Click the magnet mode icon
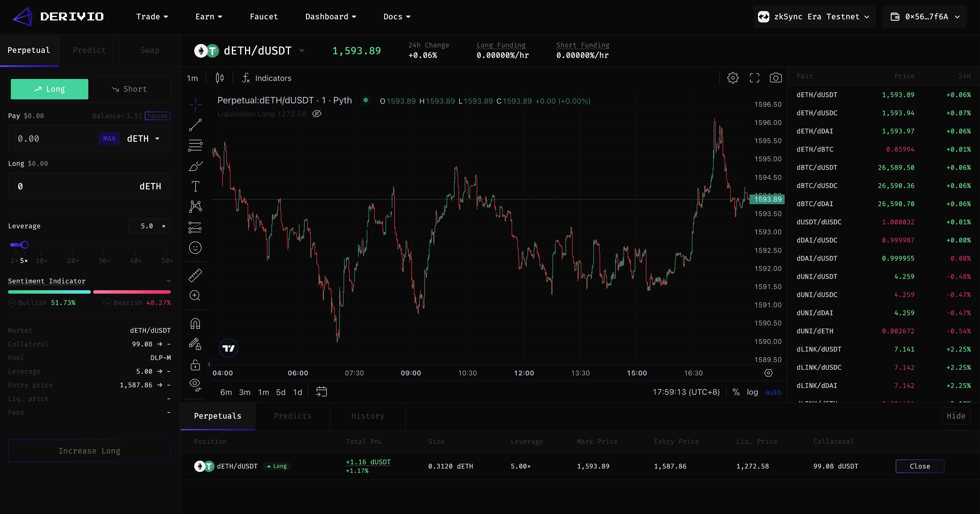Viewport: 980px width, 514px height. [x=195, y=324]
